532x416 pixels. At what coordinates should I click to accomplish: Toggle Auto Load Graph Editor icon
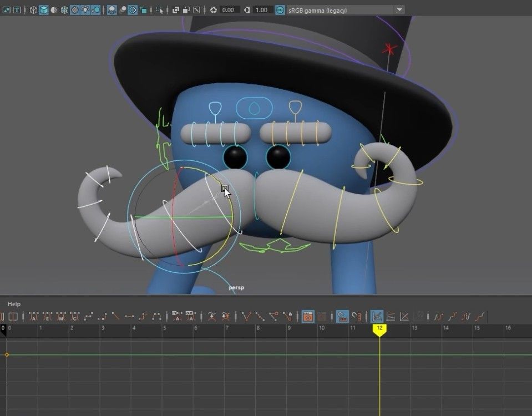point(308,317)
